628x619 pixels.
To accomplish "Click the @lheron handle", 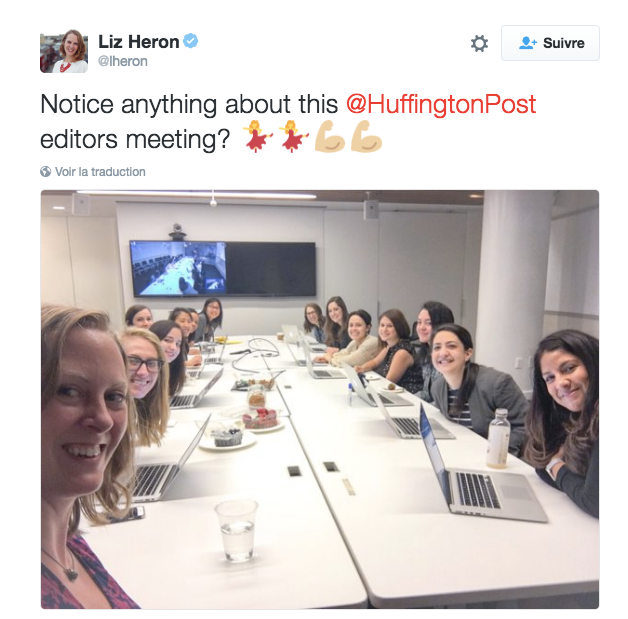I will [x=123, y=61].
